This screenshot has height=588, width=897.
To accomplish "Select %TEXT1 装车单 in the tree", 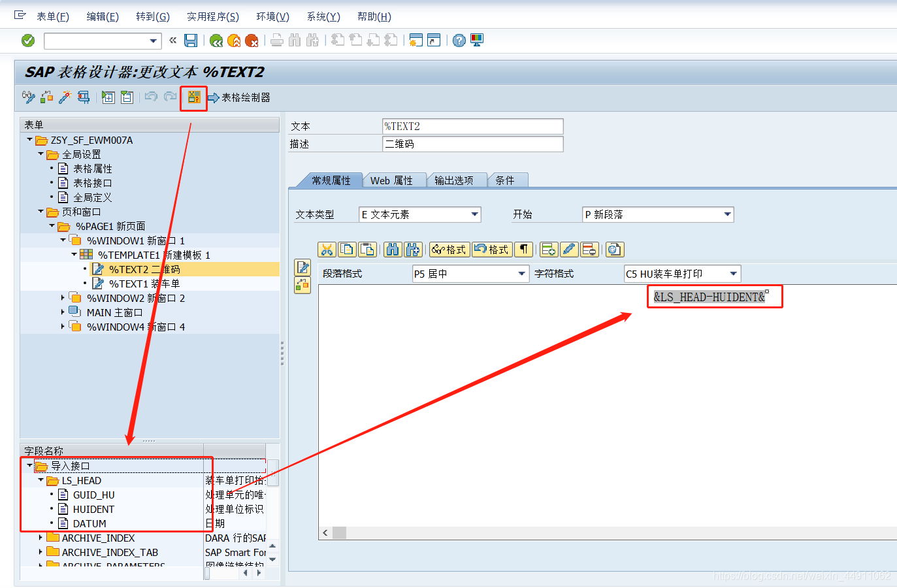I will tap(144, 284).
